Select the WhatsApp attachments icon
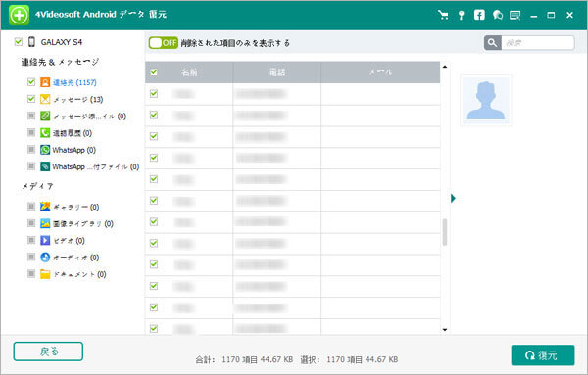This screenshot has width=588, height=375. [x=45, y=166]
